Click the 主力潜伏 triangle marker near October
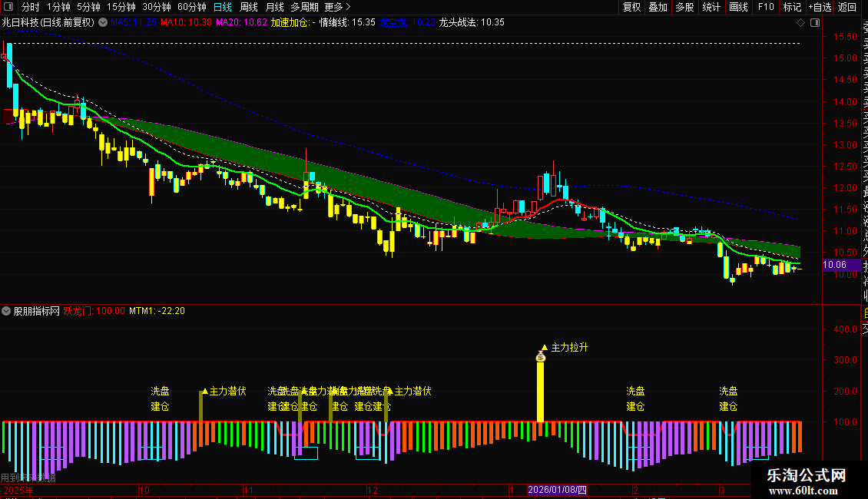868x499 pixels. (205, 391)
